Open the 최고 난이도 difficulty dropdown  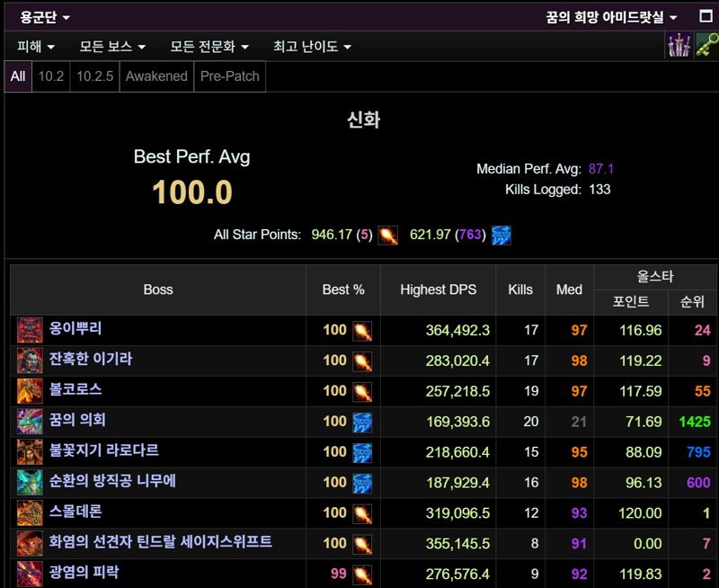click(312, 47)
